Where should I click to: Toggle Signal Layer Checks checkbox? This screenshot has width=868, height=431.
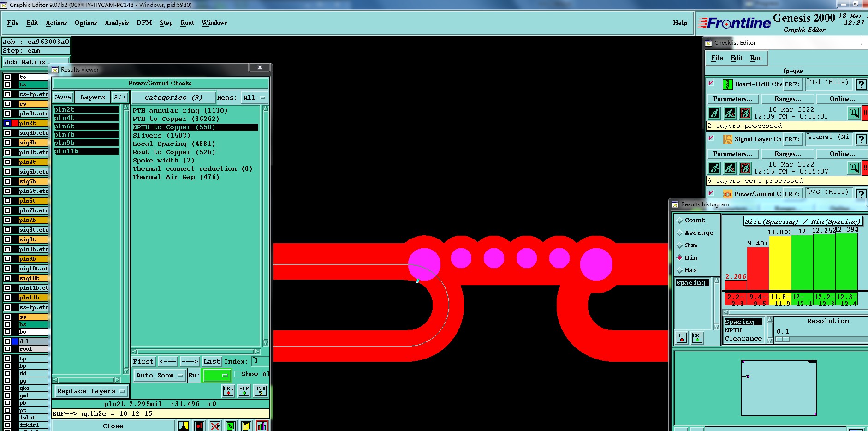[711, 138]
